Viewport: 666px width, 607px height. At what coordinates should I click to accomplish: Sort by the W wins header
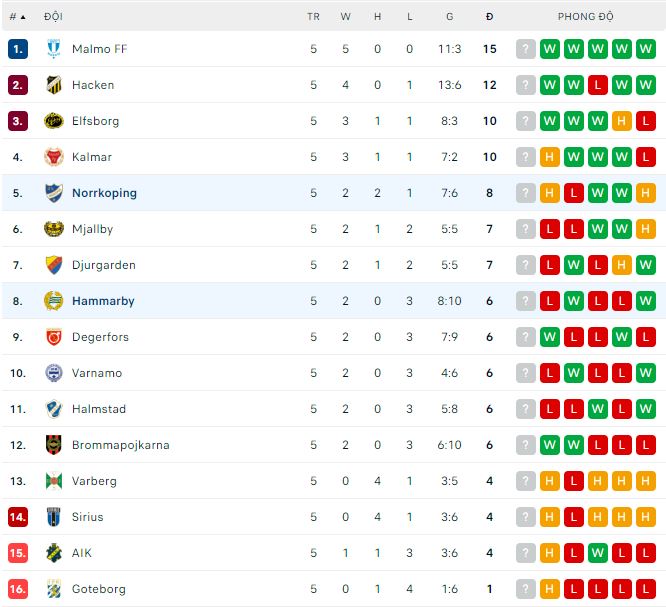(345, 17)
